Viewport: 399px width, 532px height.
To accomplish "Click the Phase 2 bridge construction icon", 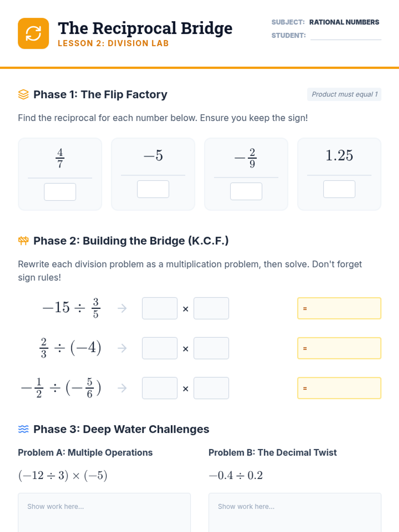I will click(x=23, y=241).
